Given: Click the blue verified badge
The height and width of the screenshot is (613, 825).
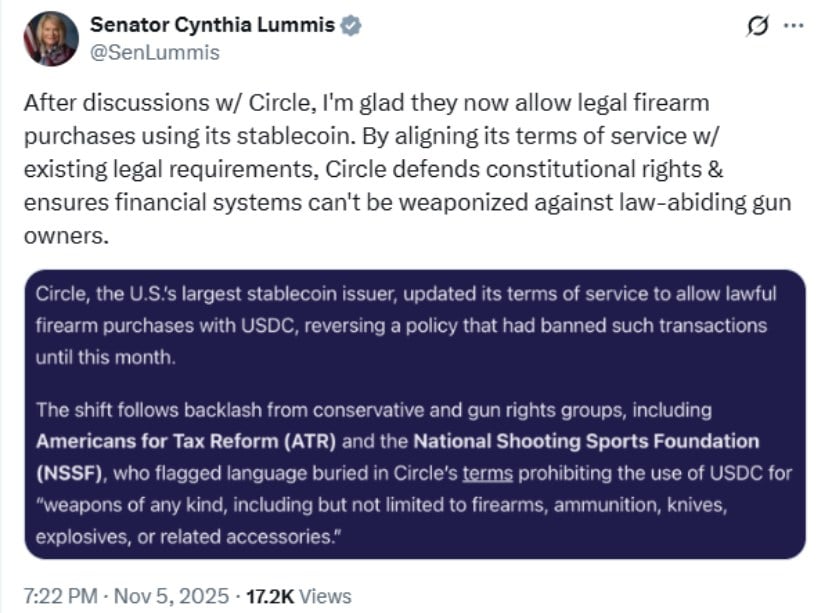Looking at the screenshot, I should (x=350, y=26).
